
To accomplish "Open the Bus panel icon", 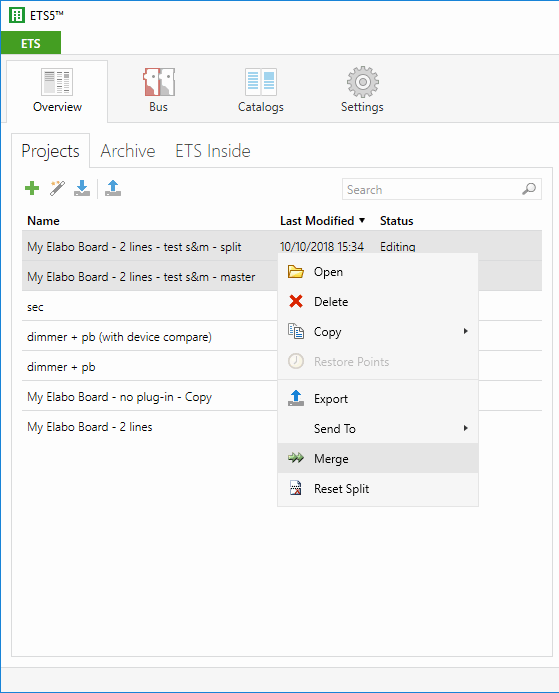I will point(159,82).
